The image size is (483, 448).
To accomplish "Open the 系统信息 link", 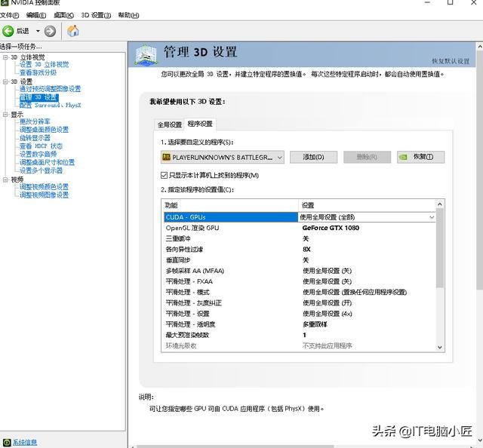I will click(x=25, y=443).
